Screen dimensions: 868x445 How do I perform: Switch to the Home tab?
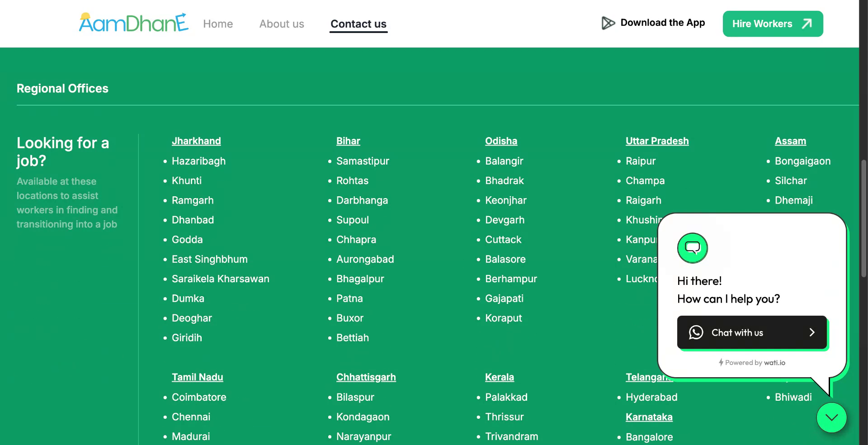218,24
